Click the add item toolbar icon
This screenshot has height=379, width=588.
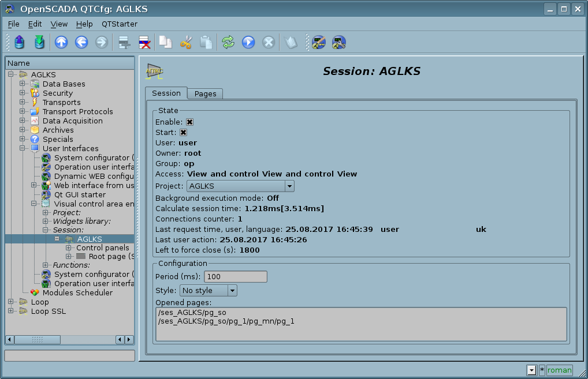pyautogui.click(x=123, y=42)
